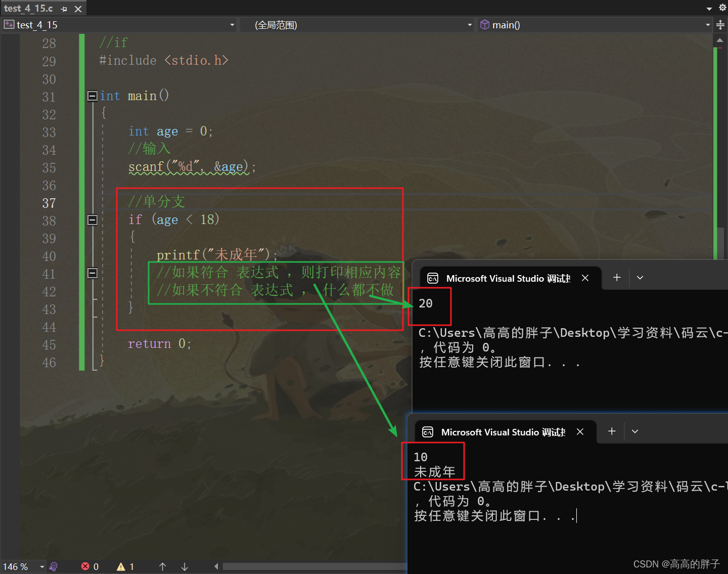
Task: Open the zoom level 146% dropdown
Action: [41, 566]
